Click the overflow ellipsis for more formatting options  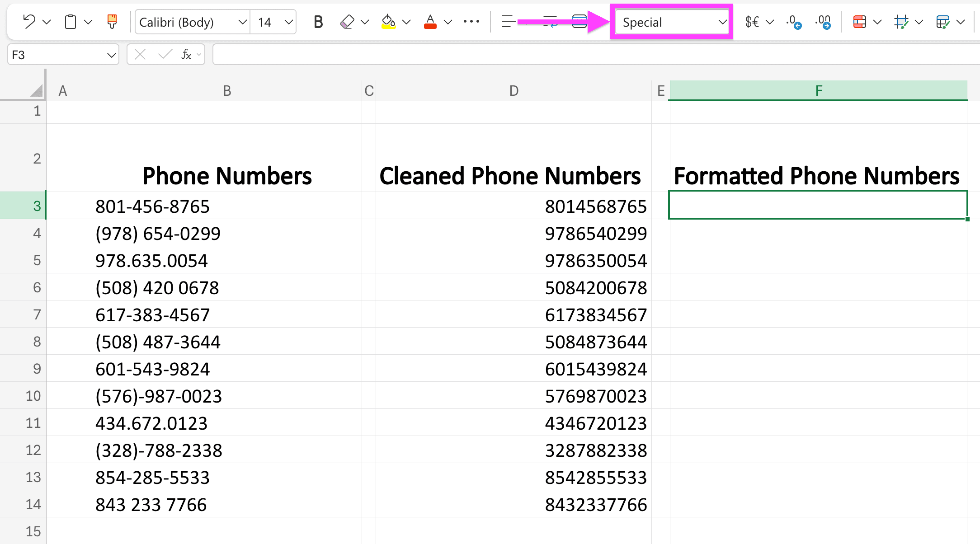tap(471, 21)
